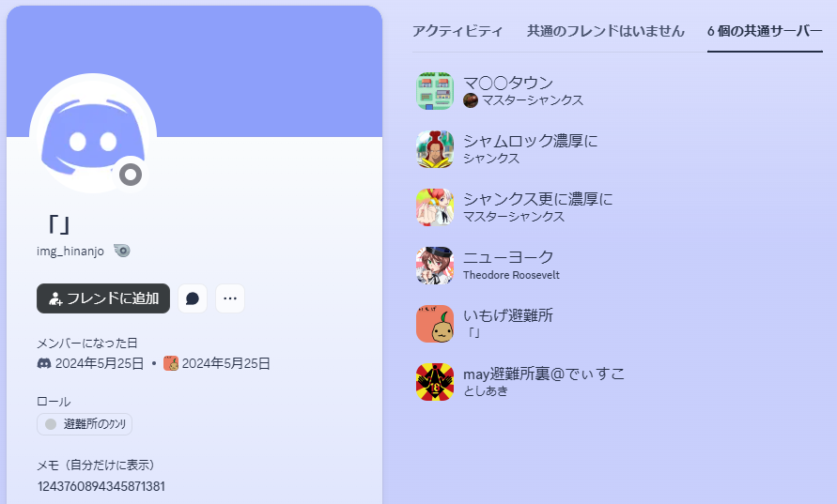Select the 6個の共通サーバー tab
The width and height of the screenshot is (837, 504).
click(x=765, y=31)
